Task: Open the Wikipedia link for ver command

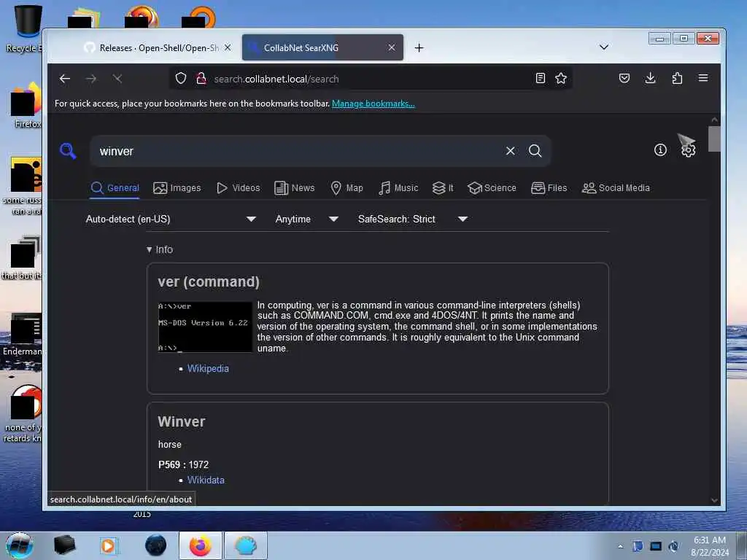Action: click(x=208, y=368)
